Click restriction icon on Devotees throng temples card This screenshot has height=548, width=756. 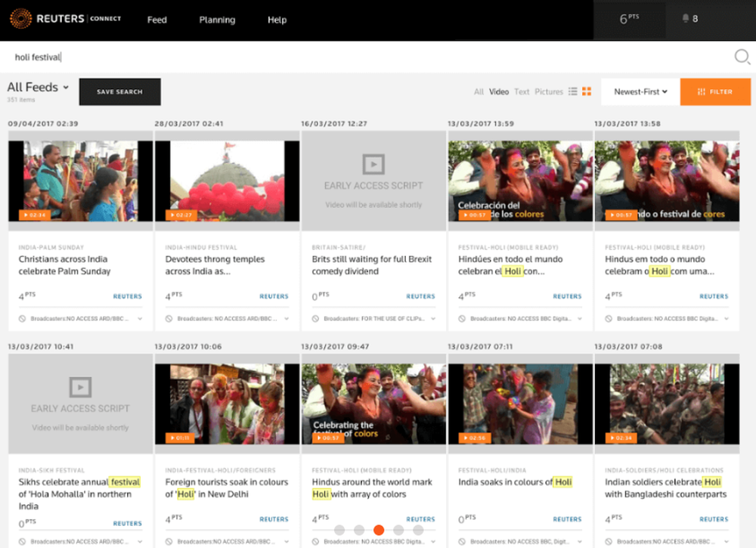tap(169, 318)
